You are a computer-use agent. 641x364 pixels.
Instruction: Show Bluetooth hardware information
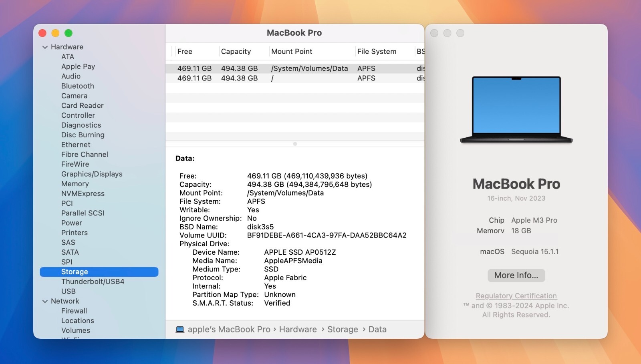click(78, 86)
